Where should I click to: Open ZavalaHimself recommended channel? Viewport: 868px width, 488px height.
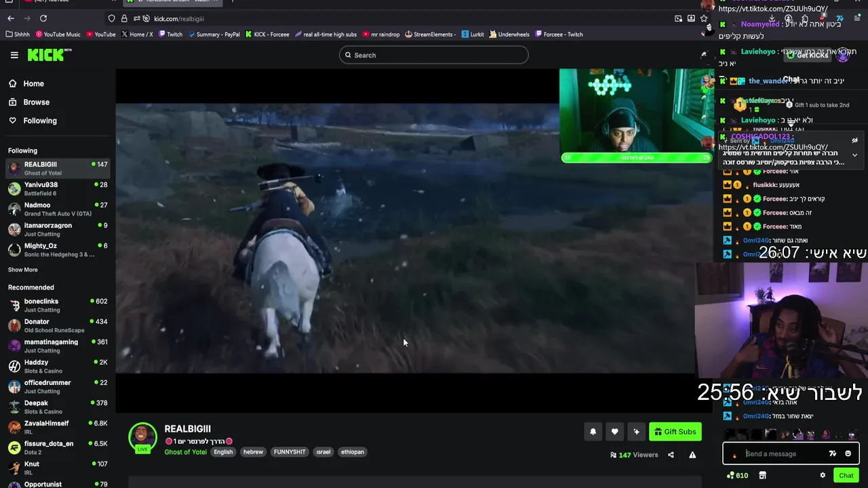(57, 427)
